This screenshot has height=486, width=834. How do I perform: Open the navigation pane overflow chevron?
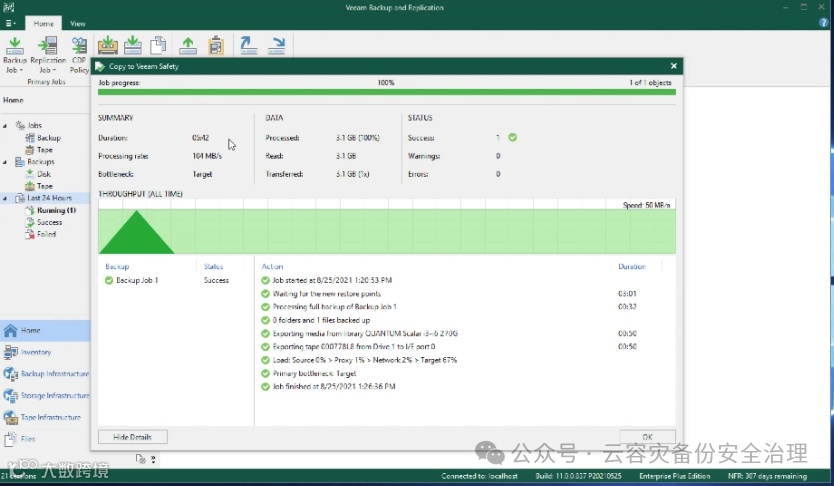(x=153, y=458)
